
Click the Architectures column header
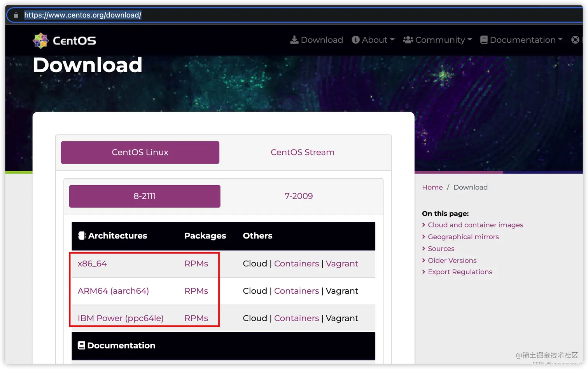click(x=117, y=236)
